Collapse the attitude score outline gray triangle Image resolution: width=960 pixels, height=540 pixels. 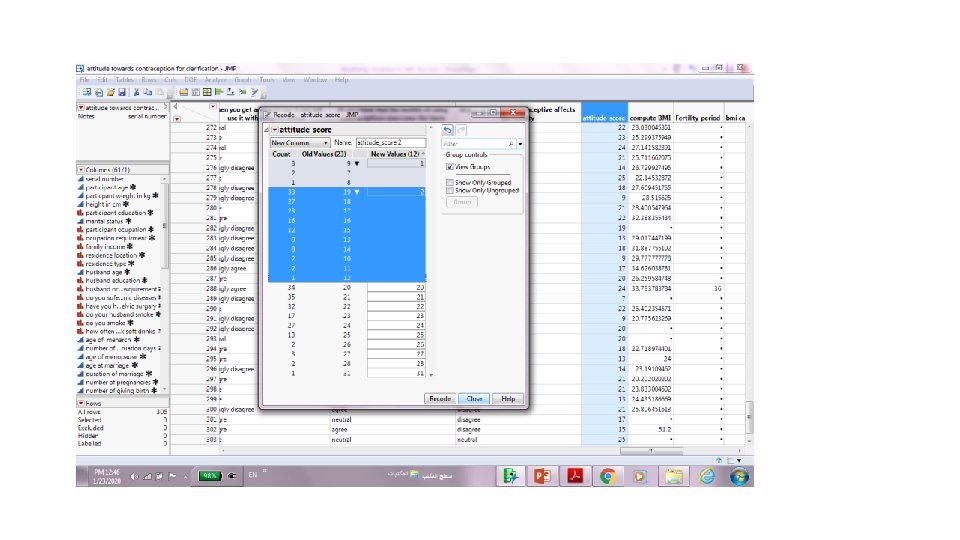[x=267, y=130]
